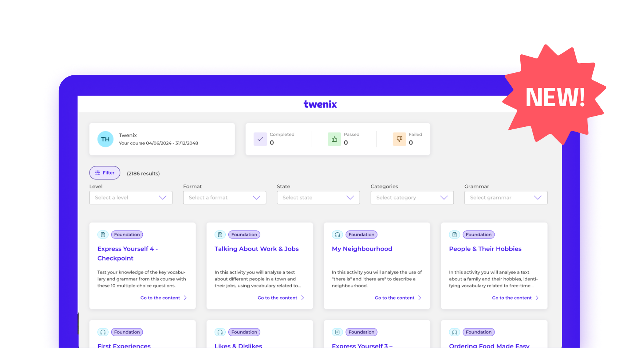The height and width of the screenshot is (348, 644).
Task: Click the document icon on Express Yourself 3 card
Action: pyautogui.click(x=337, y=332)
